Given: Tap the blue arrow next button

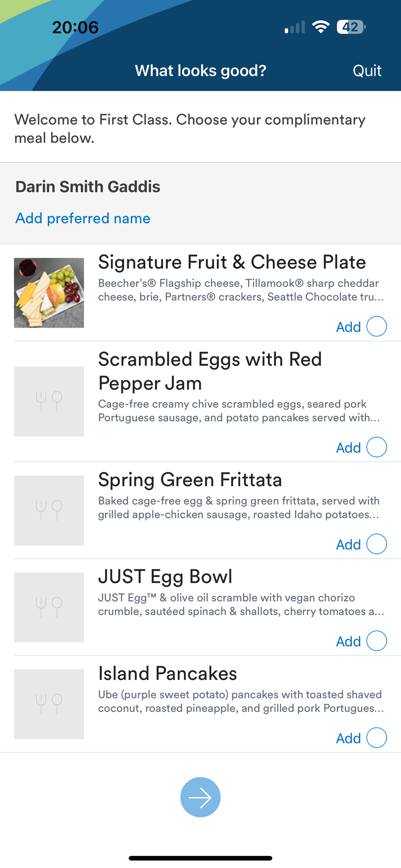Looking at the screenshot, I should [200, 797].
